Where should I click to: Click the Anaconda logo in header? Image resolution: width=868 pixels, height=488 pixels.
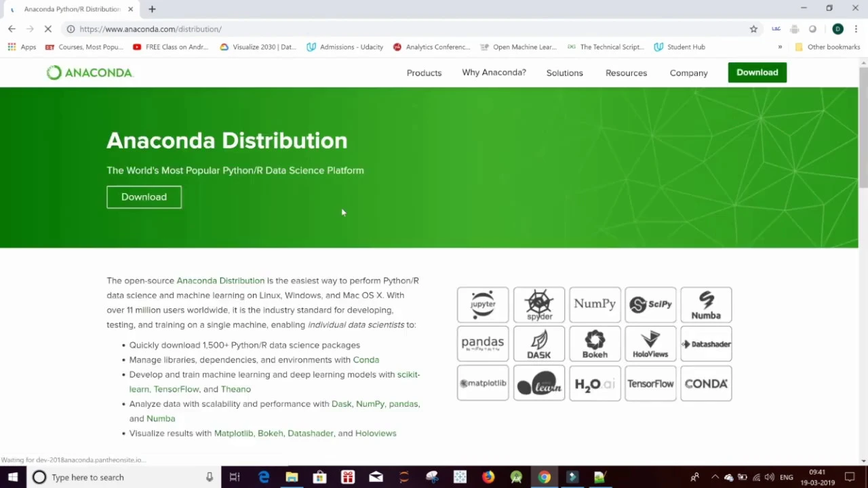pos(90,73)
